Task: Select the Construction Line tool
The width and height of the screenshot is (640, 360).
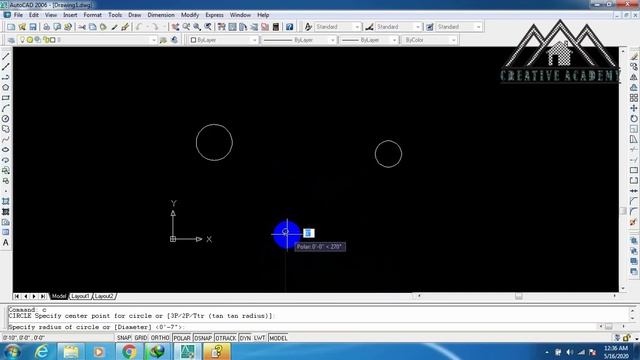Action: [6, 67]
